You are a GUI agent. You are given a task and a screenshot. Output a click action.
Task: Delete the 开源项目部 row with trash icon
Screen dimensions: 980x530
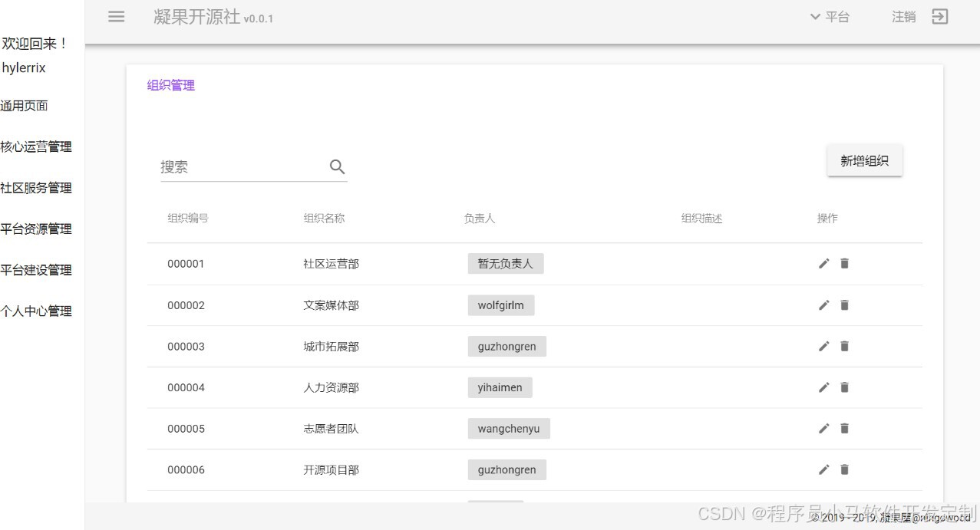tap(844, 469)
